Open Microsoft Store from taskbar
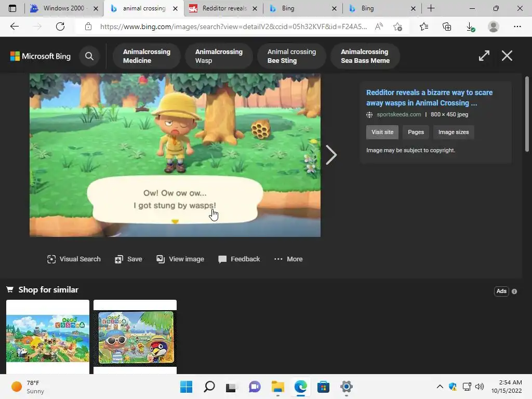The image size is (532, 399). [x=323, y=387]
